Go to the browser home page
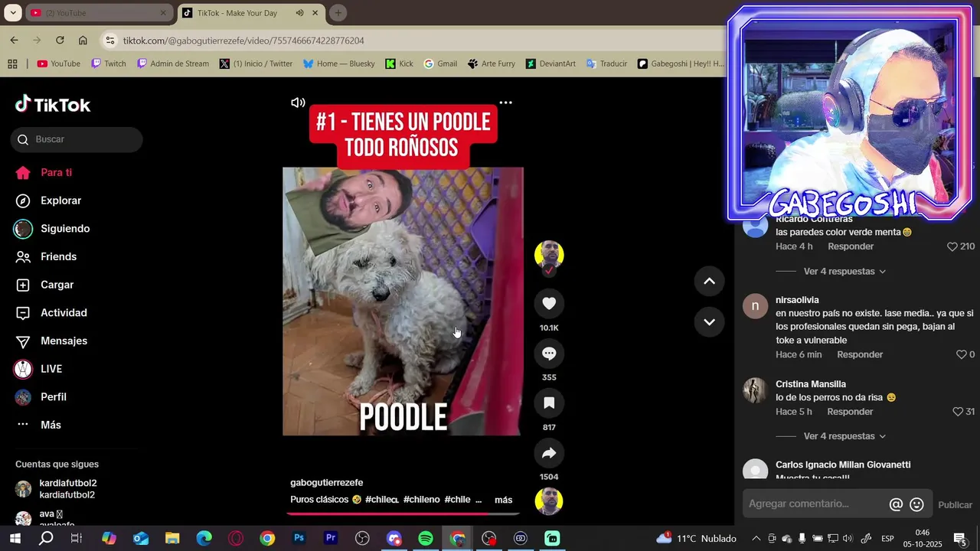980x551 pixels. 83,40
